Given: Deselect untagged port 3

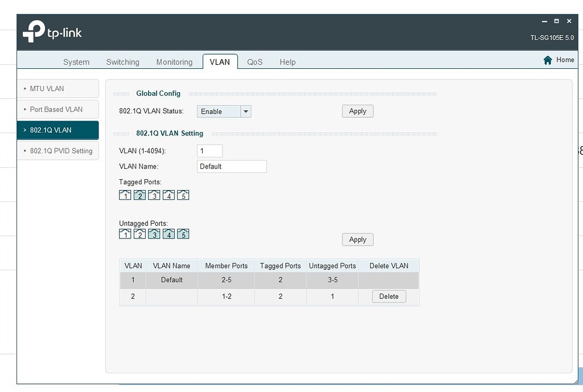Looking at the screenshot, I should pos(154,233).
